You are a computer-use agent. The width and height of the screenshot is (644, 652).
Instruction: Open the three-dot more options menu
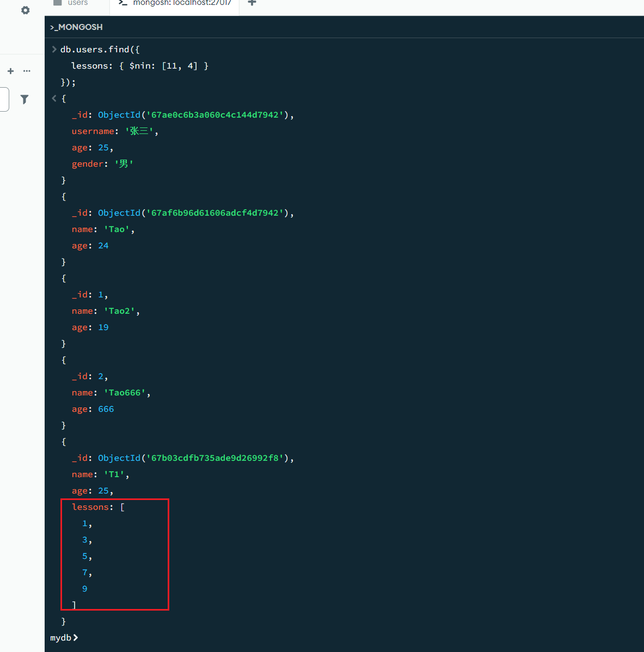pyautogui.click(x=27, y=71)
